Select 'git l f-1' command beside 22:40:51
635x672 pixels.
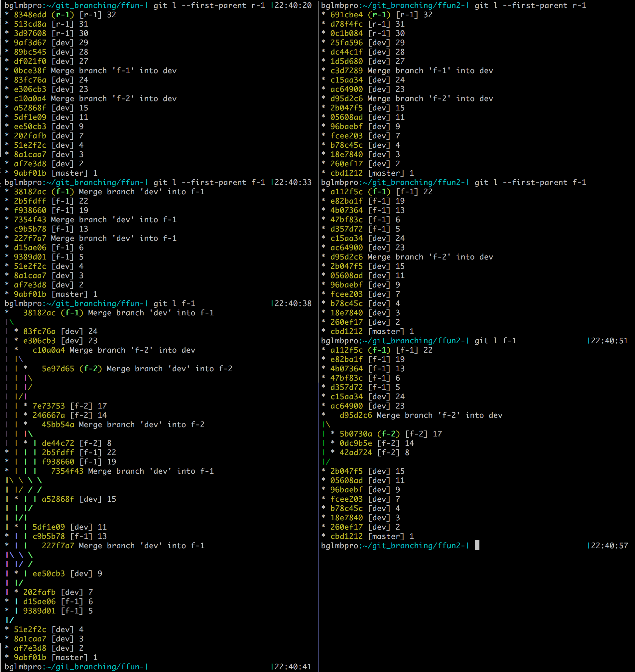point(496,341)
